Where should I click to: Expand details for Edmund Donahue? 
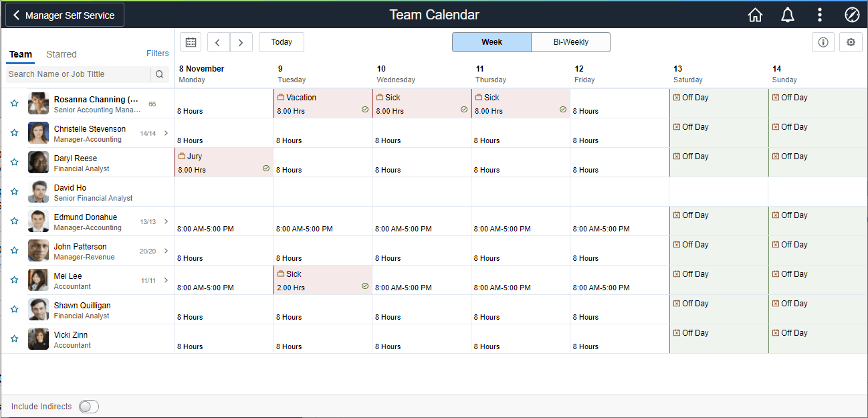click(167, 221)
